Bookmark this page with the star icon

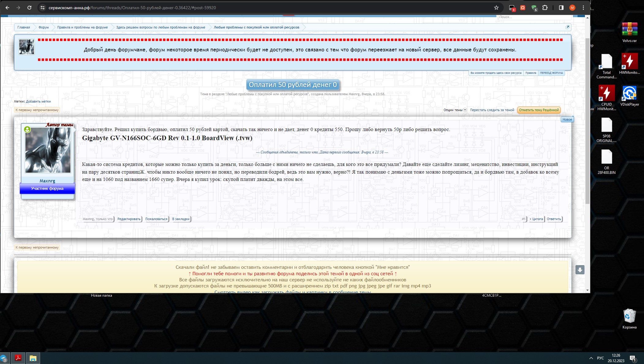(496, 8)
